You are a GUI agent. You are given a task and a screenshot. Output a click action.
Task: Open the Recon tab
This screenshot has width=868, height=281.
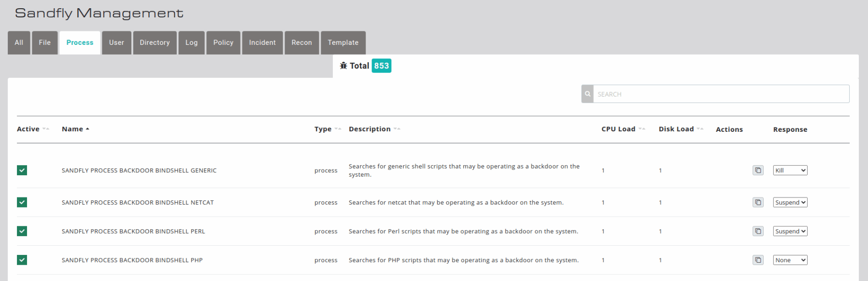(302, 42)
